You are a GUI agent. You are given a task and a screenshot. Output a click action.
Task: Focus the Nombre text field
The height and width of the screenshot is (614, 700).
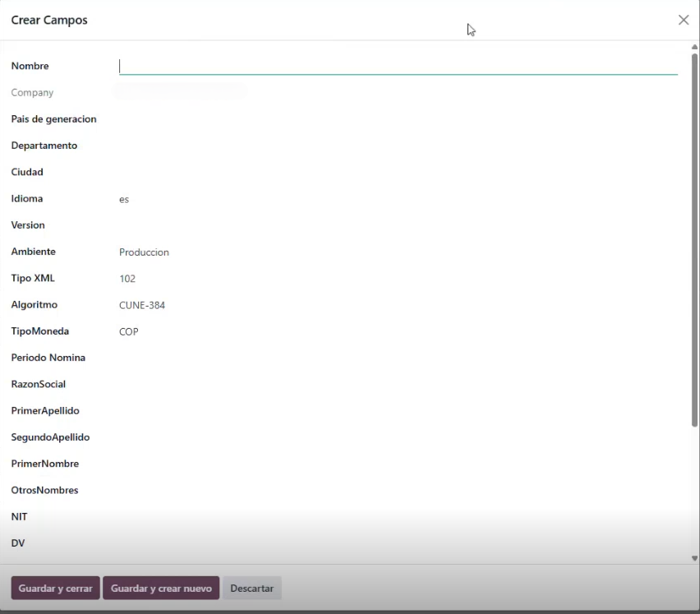tap(398, 67)
